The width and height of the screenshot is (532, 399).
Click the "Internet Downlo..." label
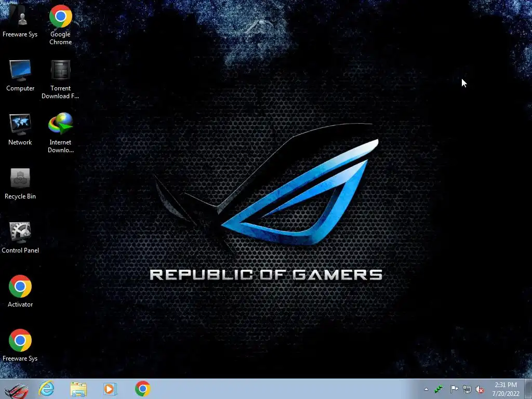click(60, 146)
